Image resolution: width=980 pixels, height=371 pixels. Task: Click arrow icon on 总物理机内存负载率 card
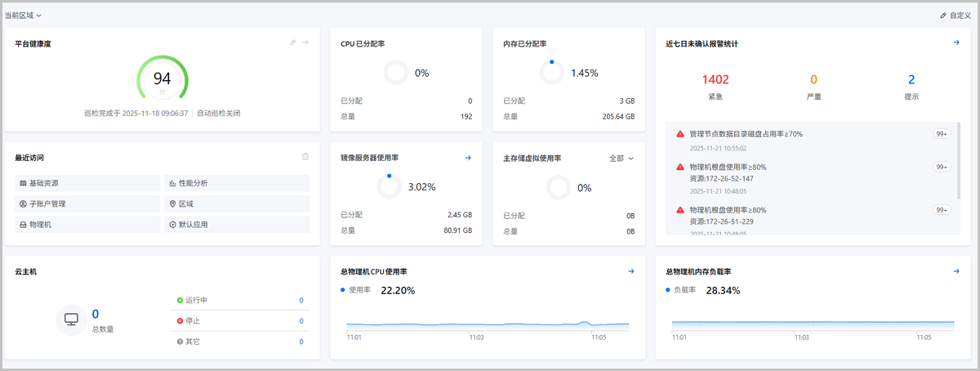point(956,271)
